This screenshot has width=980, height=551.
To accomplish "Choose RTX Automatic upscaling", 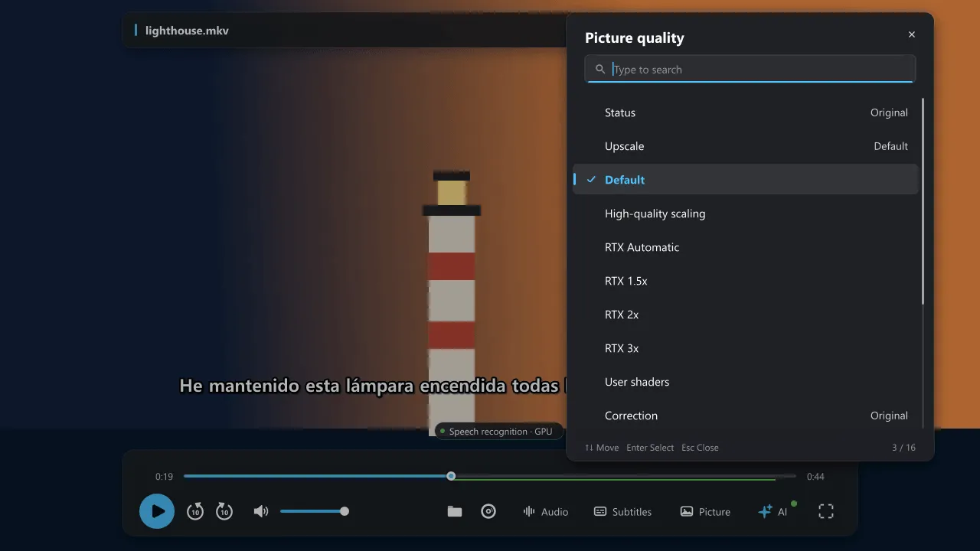I will point(746,247).
